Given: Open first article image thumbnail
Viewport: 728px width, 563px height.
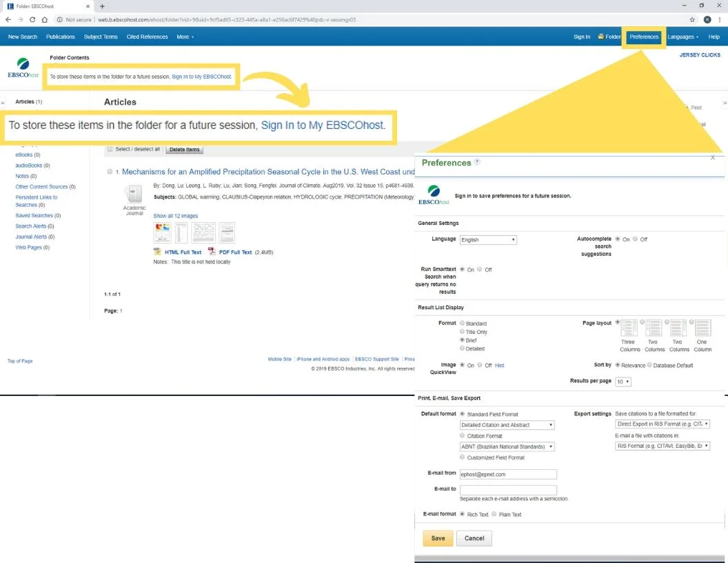Looking at the screenshot, I should (x=162, y=233).
